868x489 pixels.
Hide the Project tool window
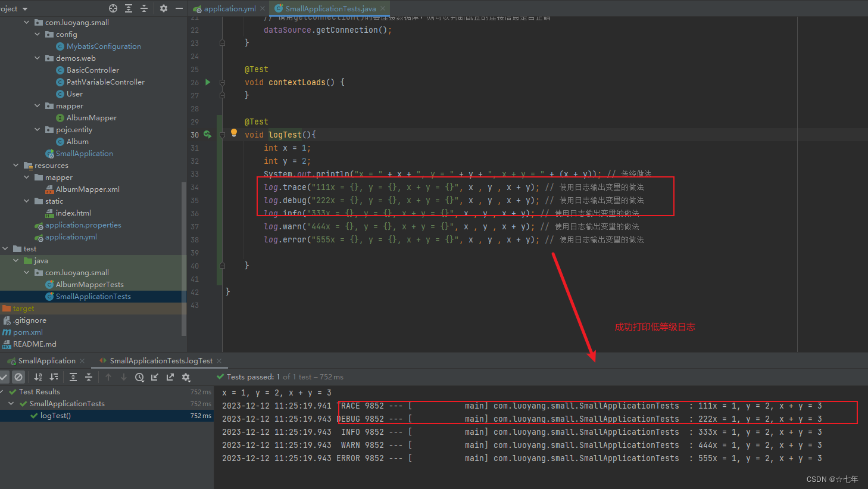pyautogui.click(x=179, y=8)
